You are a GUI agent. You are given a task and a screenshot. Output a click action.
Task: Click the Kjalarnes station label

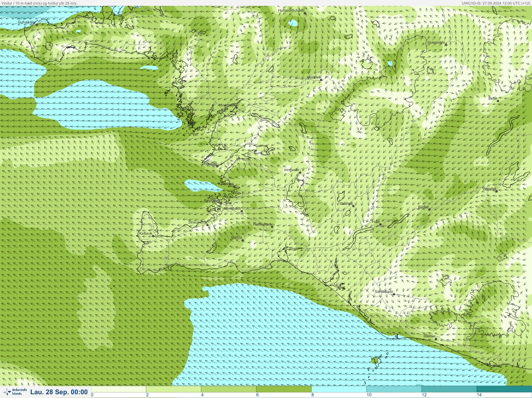click(x=226, y=184)
